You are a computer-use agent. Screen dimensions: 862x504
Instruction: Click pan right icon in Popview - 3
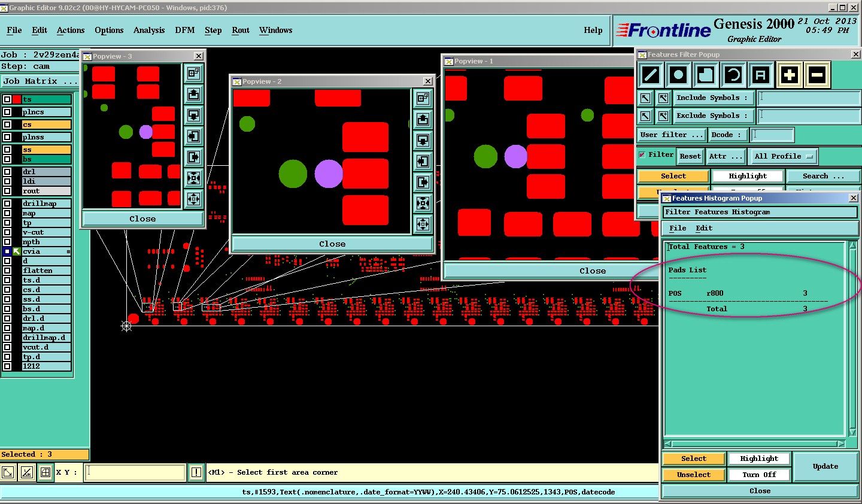tap(193, 157)
